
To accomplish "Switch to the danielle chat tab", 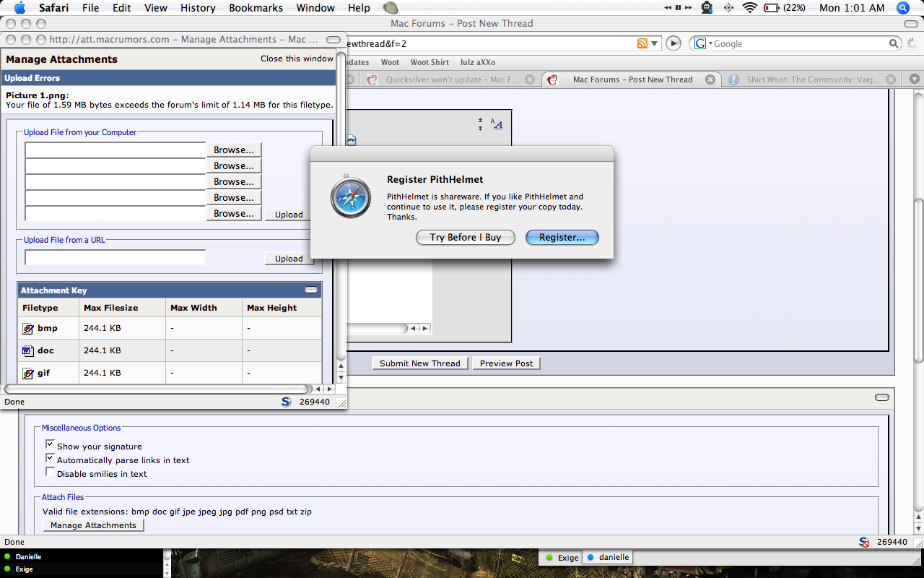I will point(607,558).
